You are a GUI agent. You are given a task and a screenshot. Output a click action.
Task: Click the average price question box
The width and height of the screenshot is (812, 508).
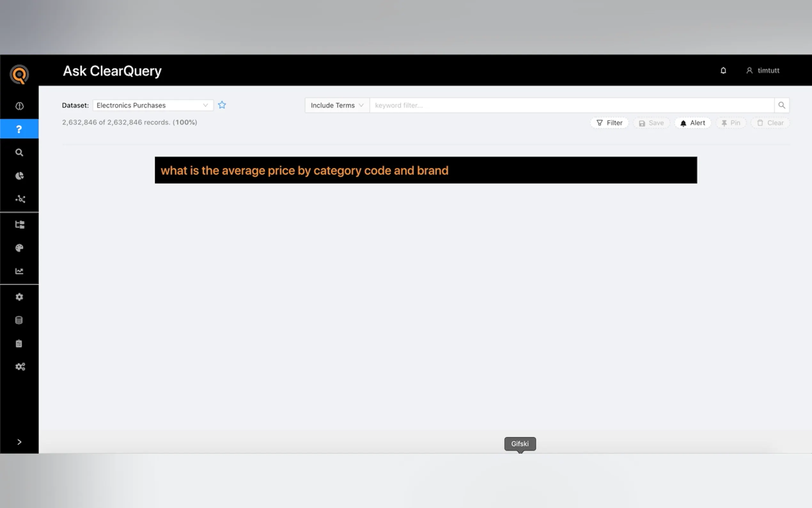pyautogui.click(x=426, y=170)
